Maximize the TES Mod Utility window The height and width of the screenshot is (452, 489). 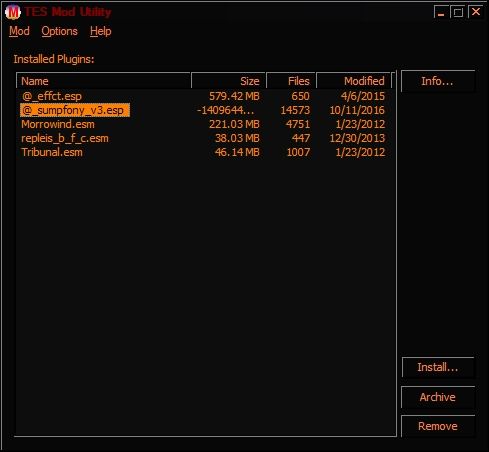458,12
